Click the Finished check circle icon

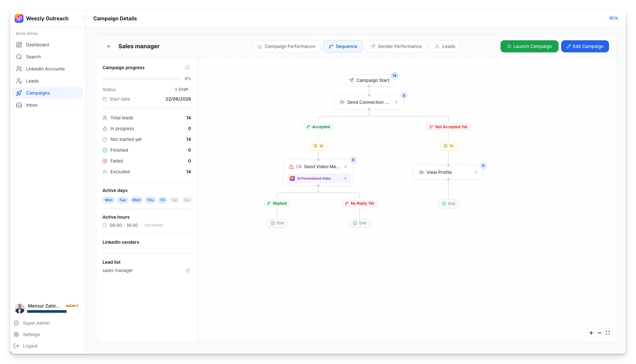point(105,150)
